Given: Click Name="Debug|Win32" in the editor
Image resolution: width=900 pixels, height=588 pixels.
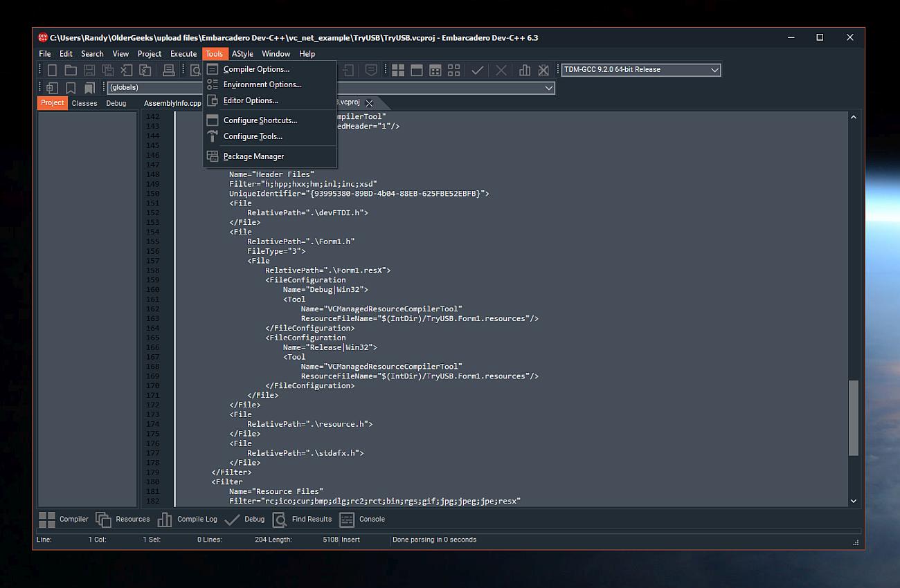Looking at the screenshot, I should [x=325, y=290].
